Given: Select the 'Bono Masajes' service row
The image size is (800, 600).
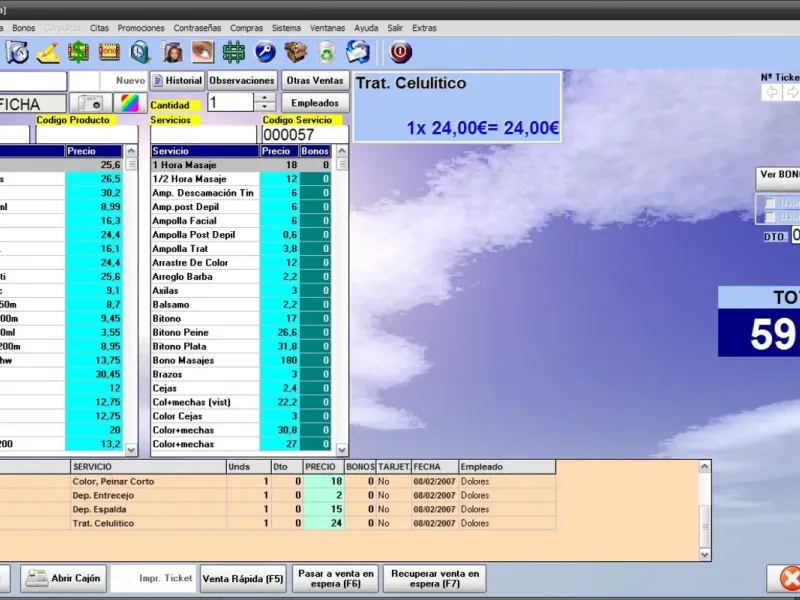Looking at the screenshot, I should pyautogui.click(x=241, y=360).
